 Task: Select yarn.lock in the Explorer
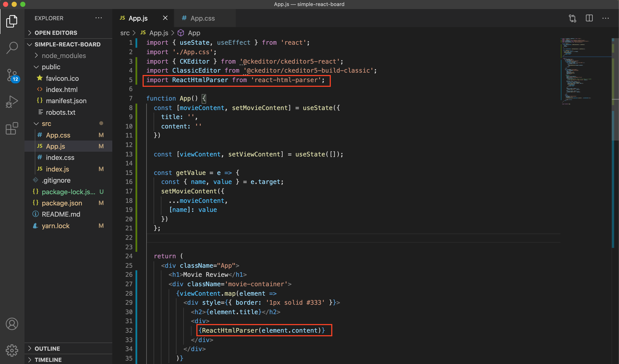tap(55, 226)
